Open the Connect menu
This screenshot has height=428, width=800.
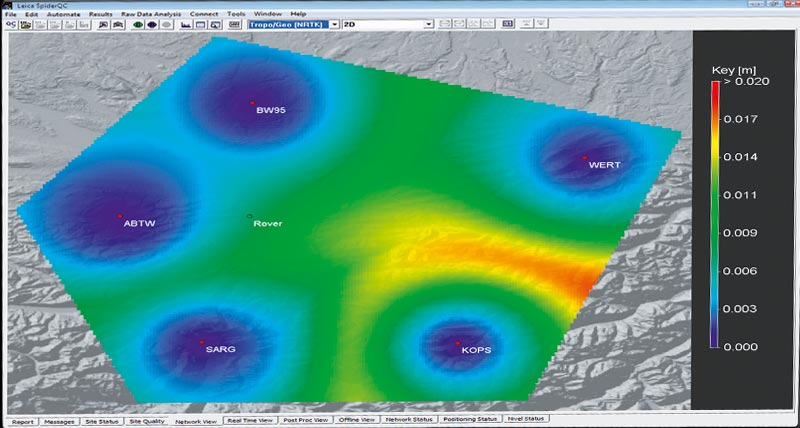point(204,13)
